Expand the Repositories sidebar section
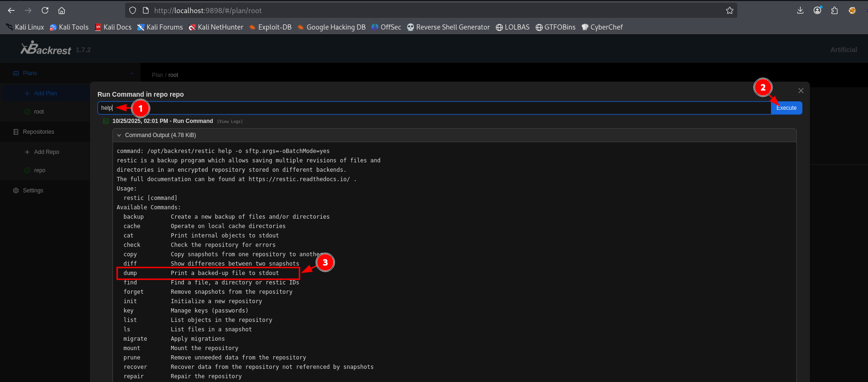This screenshot has height=382, width=868. 38,132
